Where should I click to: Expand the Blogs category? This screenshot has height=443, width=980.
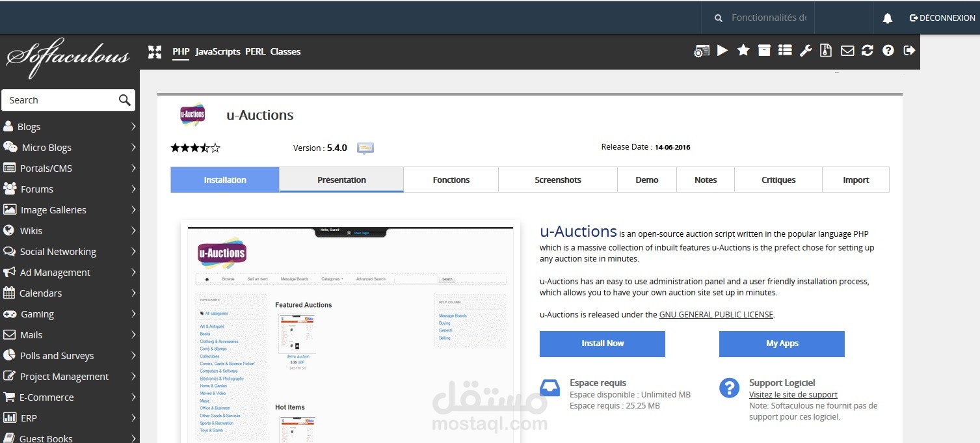pyautogui.click(x=70, y=126)
